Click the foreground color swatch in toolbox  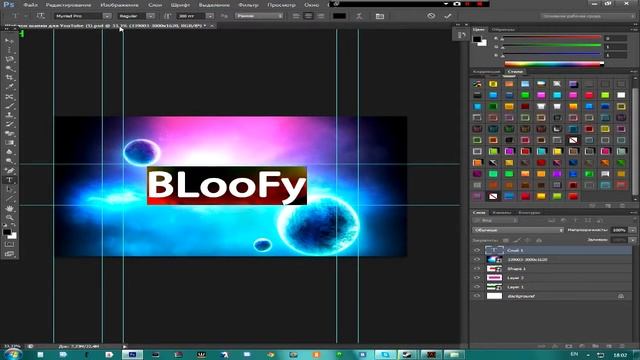coord(7,232)
